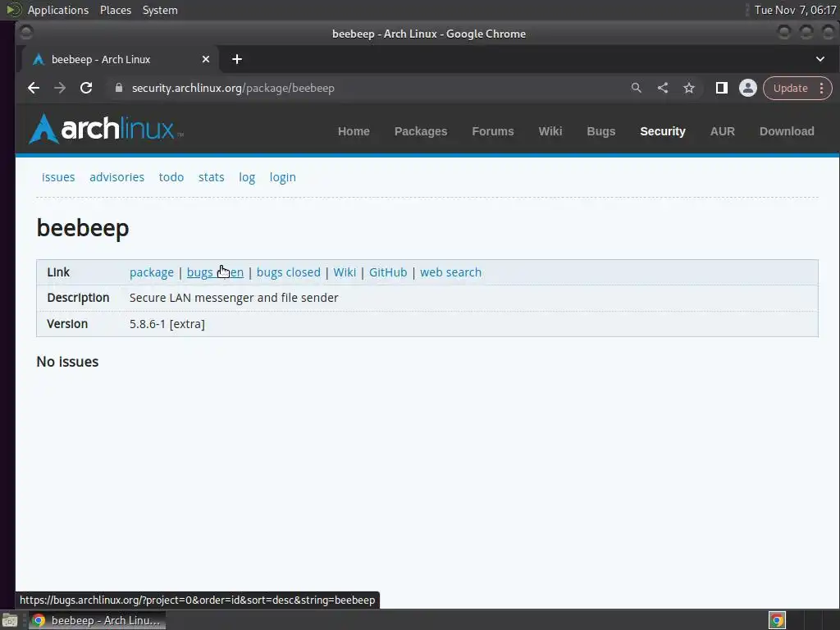The width and height of the screenshot is (840, 630).
Task: Open the log link
Action: [247, 177]
